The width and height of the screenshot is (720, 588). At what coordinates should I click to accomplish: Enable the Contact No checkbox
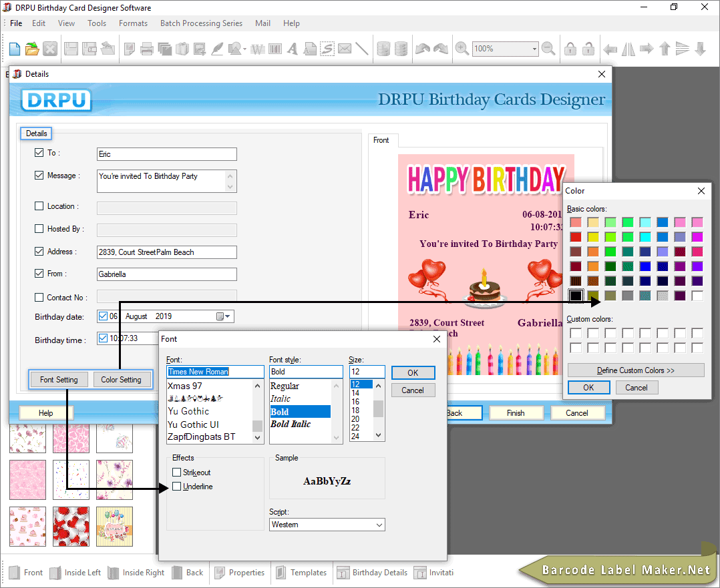tap(39, 298)
